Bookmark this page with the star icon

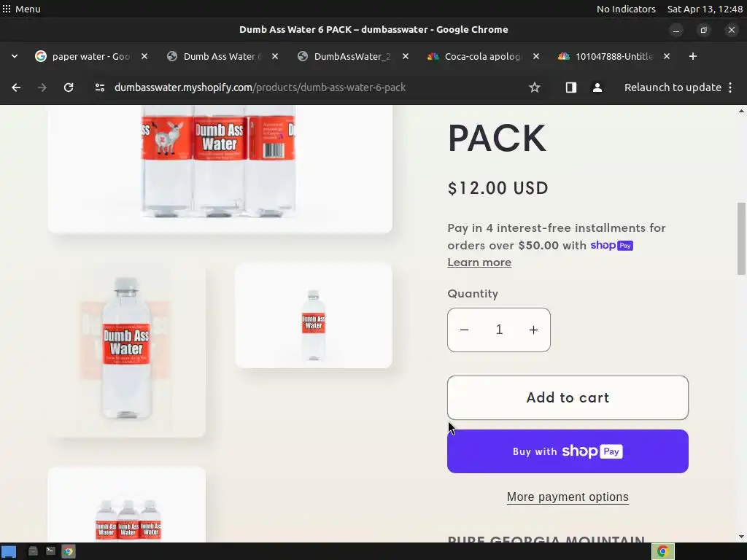[535, 87]
